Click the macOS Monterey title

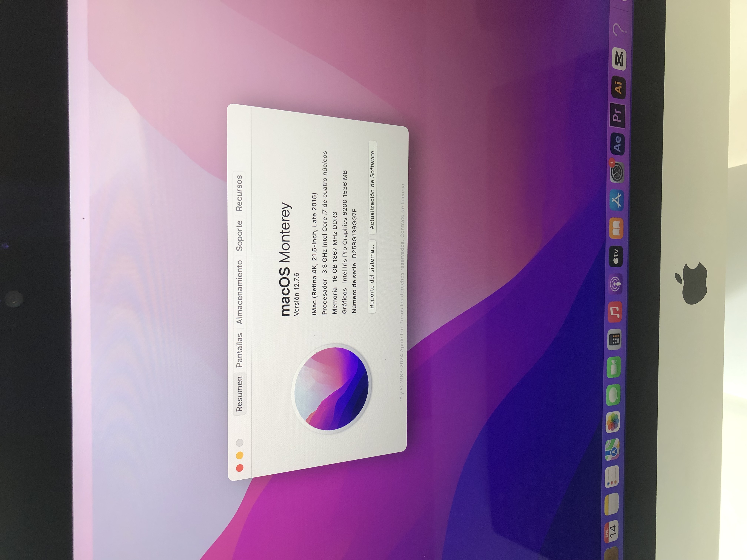285,259
